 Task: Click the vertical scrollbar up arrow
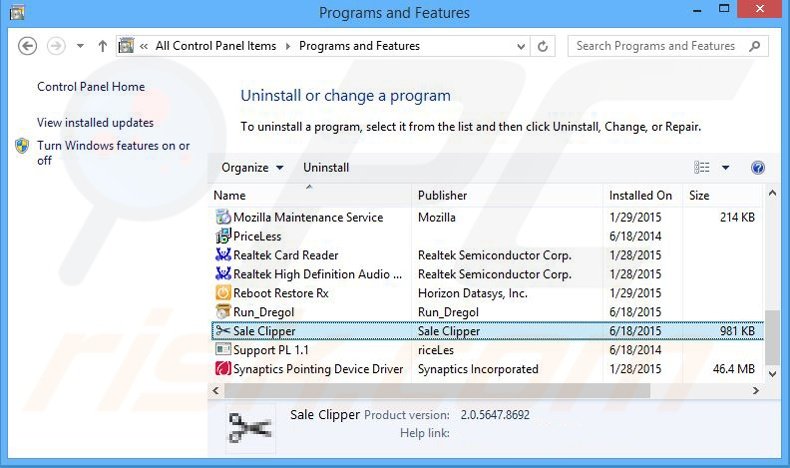click(772, 193)
